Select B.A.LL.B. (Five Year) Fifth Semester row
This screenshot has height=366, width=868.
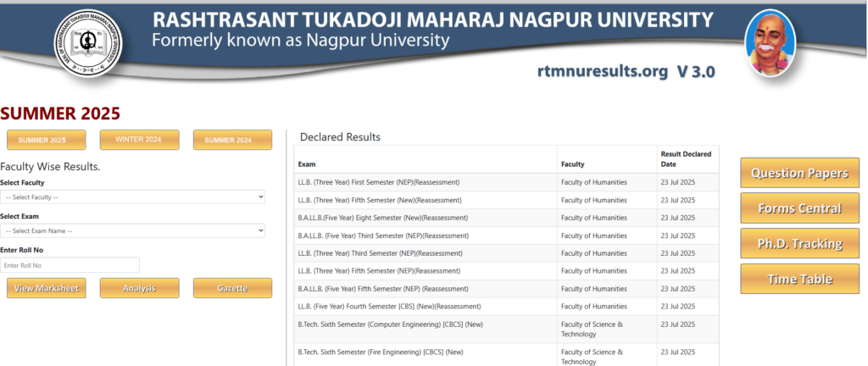point(506,289)
